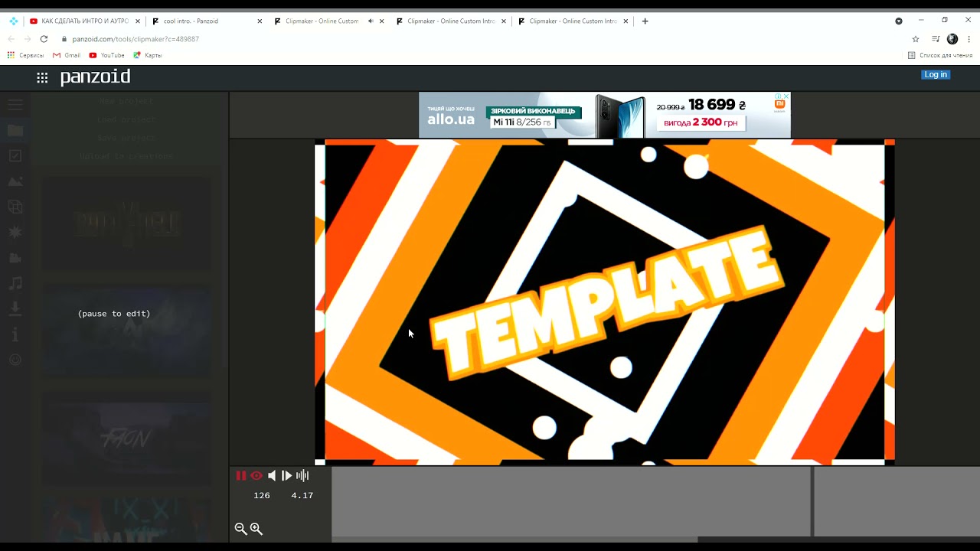Open the Battlefield template thumbnail

126,223
